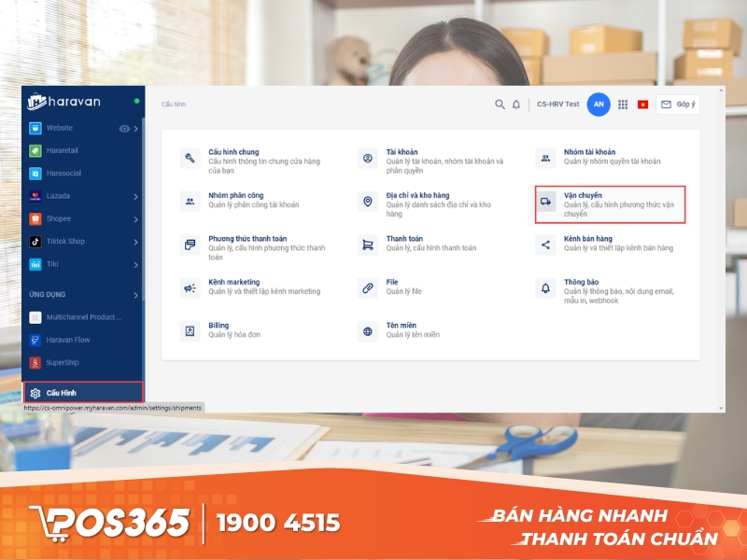The height and width of the screenshot is (560, 747).
Task: Select the Tiktok Shop channel icon
Action: [x=35, y=241]
